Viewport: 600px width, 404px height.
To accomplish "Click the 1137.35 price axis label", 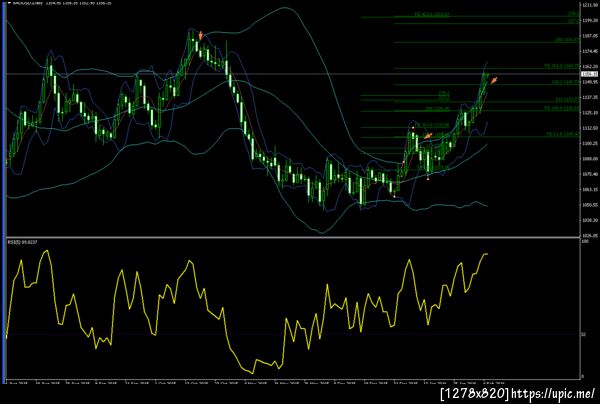I will 590,97.
